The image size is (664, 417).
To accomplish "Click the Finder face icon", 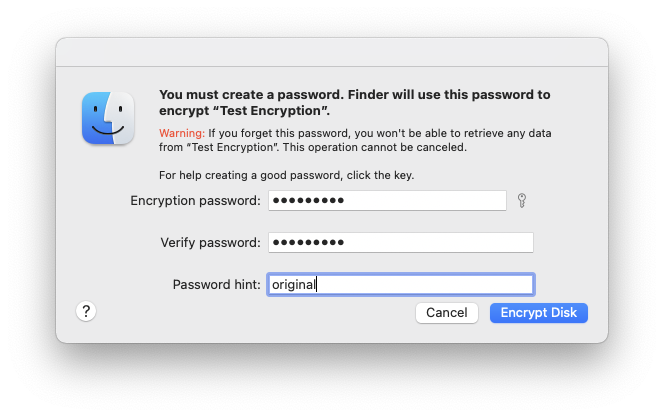I will pyautogui.click(x=108, y=118).
